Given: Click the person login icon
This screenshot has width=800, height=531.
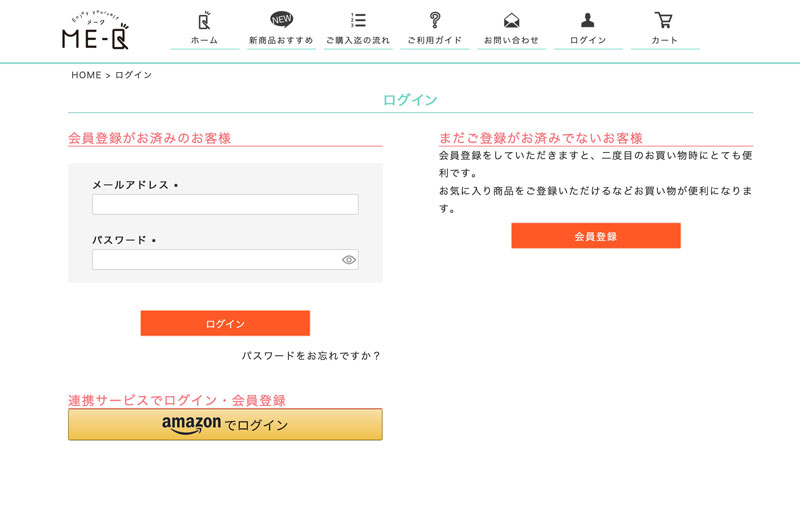Looking at the screenshot, I should (588, 20).
